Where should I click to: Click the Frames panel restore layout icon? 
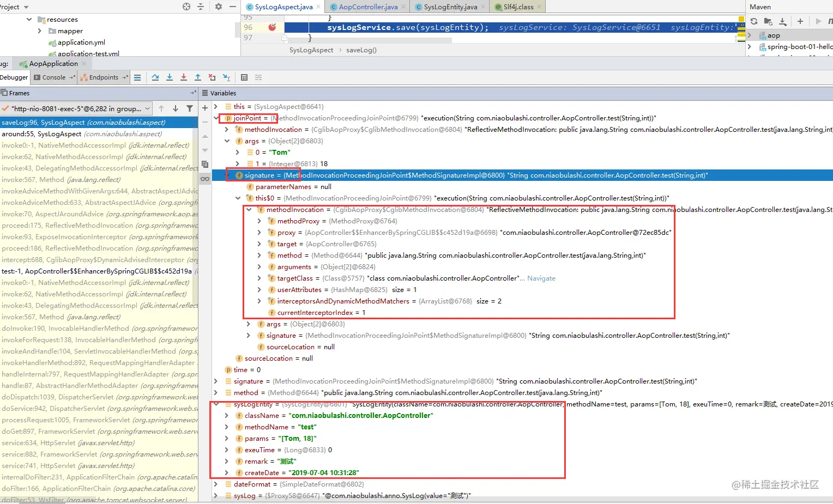click(193, 93)
